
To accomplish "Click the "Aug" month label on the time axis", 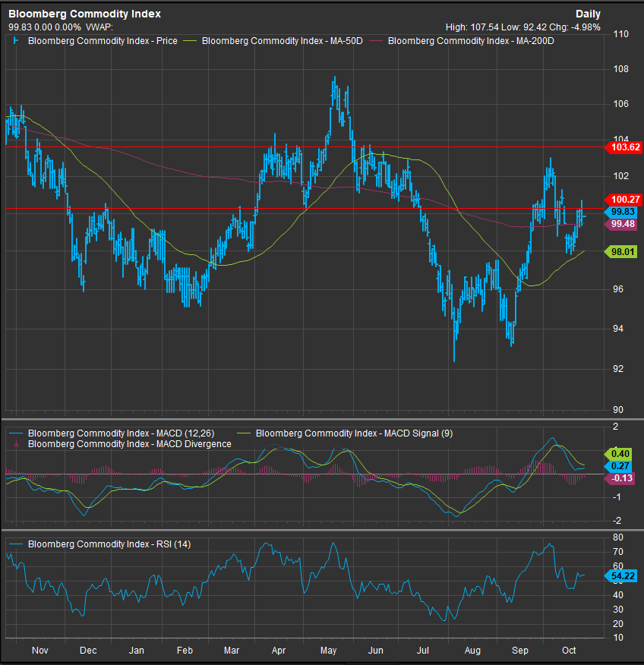I will [x=472, y=650].
